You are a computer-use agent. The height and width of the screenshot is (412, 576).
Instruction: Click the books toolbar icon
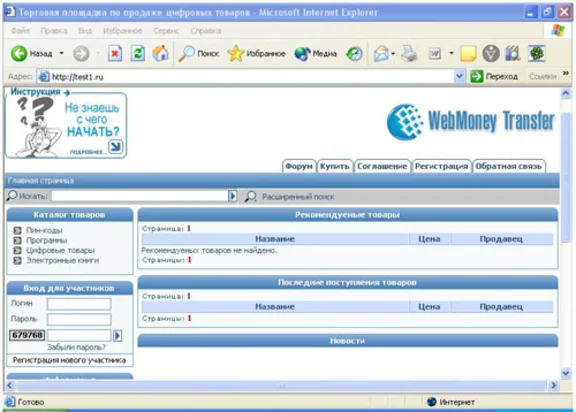point(513,54)
